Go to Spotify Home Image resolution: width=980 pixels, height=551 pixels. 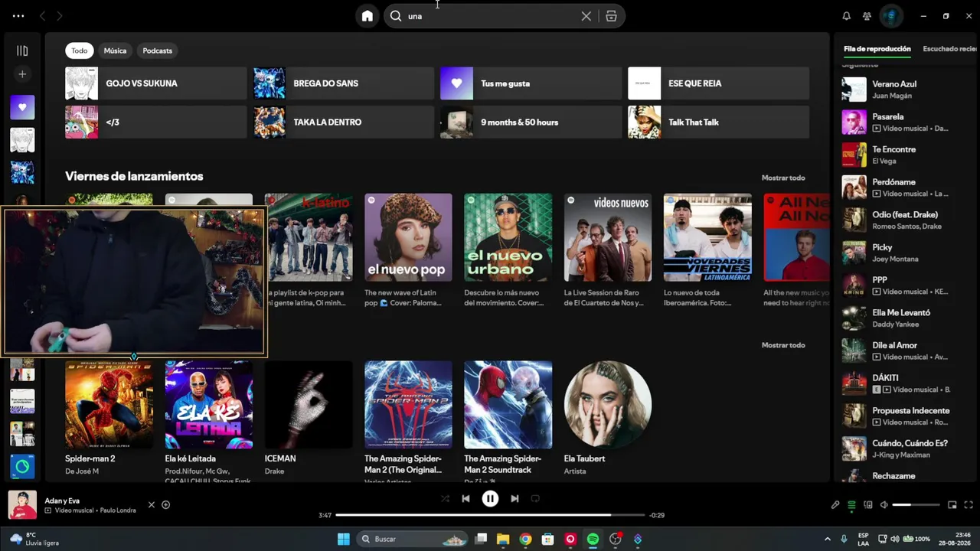point(367,16)
